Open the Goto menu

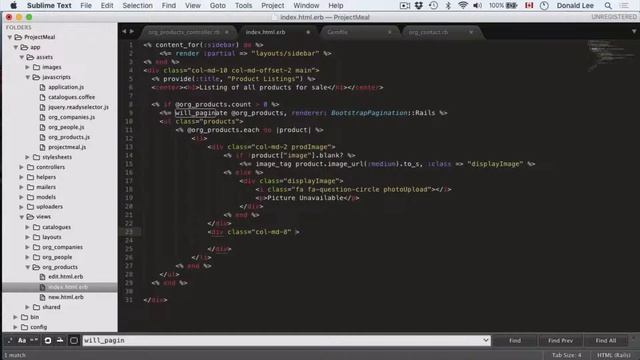pos(218,6)
